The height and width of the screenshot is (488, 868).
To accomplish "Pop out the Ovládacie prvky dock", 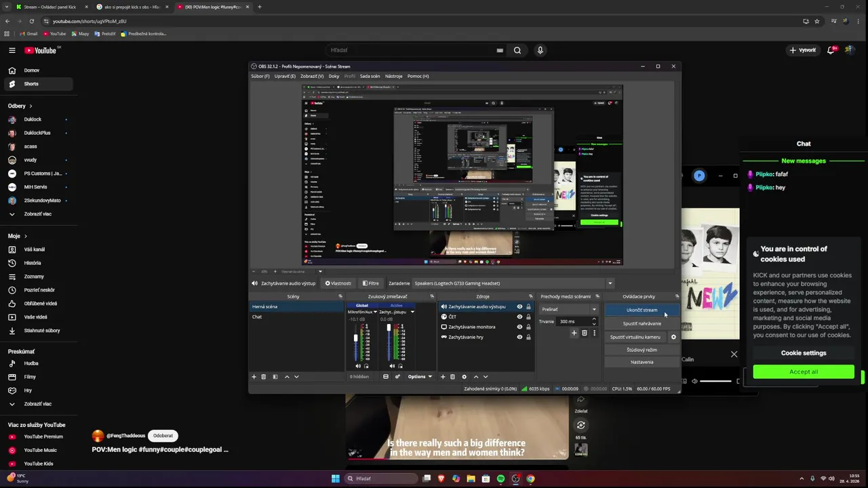I will (677, 296).
